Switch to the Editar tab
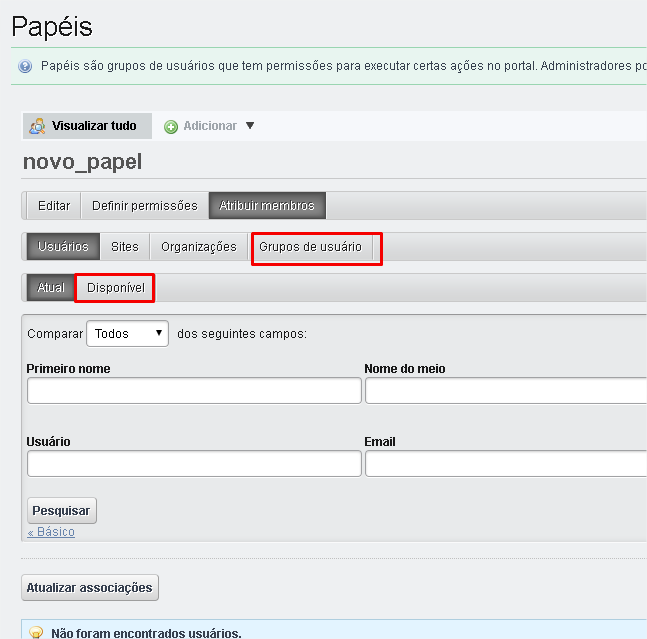The image size is (647, 639). point(54,206)
